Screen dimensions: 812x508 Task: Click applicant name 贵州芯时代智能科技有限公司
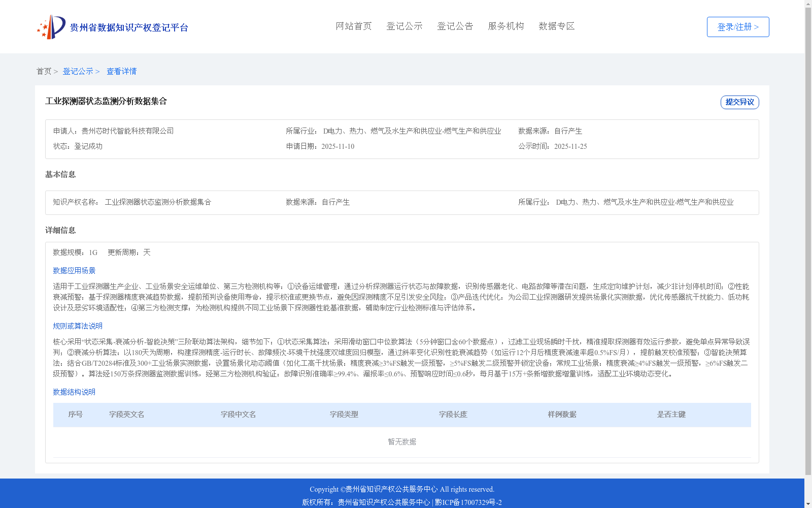coord(127,131)
